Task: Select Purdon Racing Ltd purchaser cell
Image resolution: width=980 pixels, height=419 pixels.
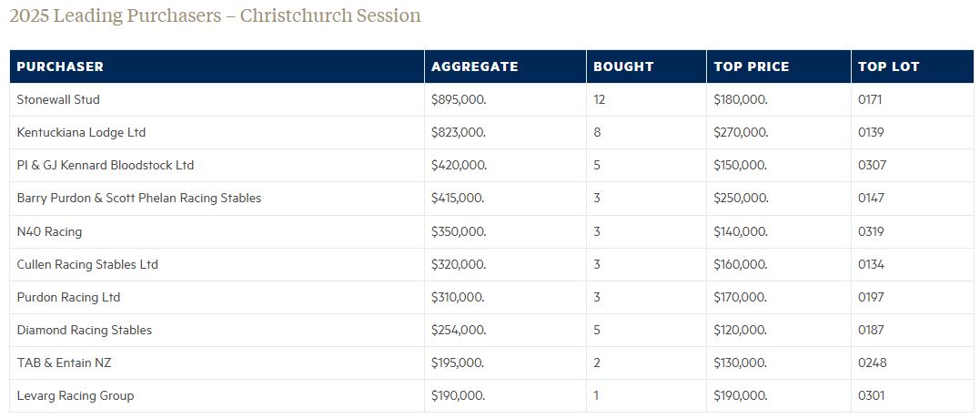Action: click(68, 297)
